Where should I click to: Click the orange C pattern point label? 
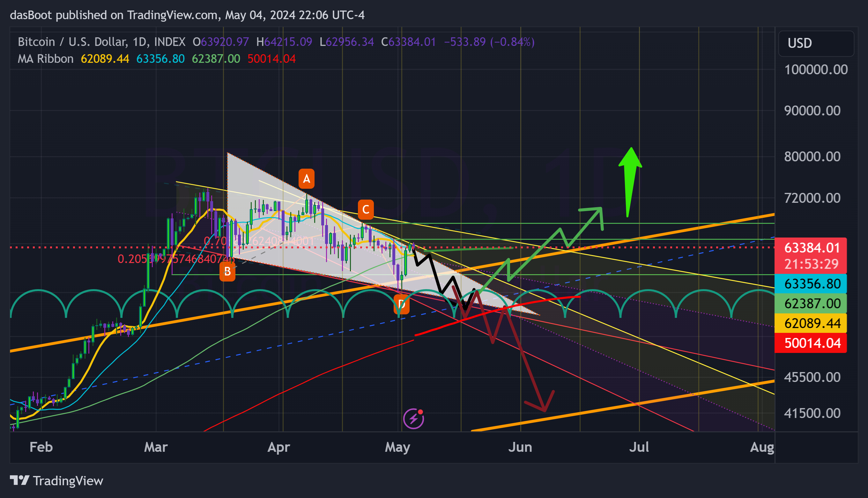click(366, 209)
